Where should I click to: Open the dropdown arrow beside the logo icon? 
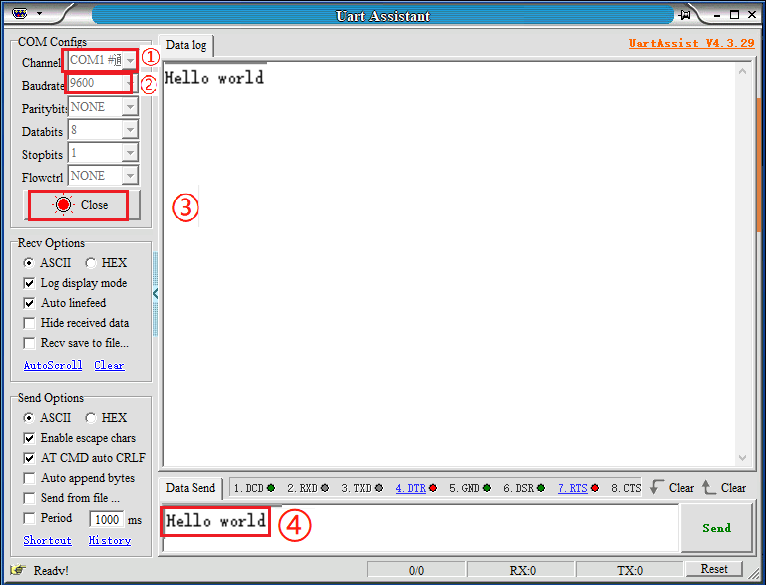pos(40,14)
